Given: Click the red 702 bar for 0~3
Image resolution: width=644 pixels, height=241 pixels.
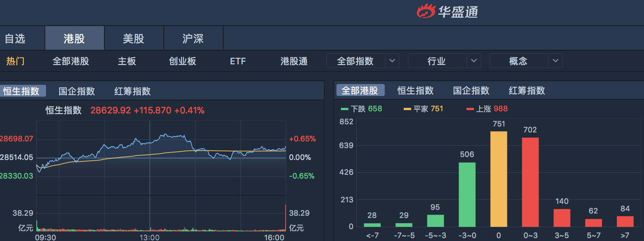Looking at the screenshot, I should tap(530, 182).
